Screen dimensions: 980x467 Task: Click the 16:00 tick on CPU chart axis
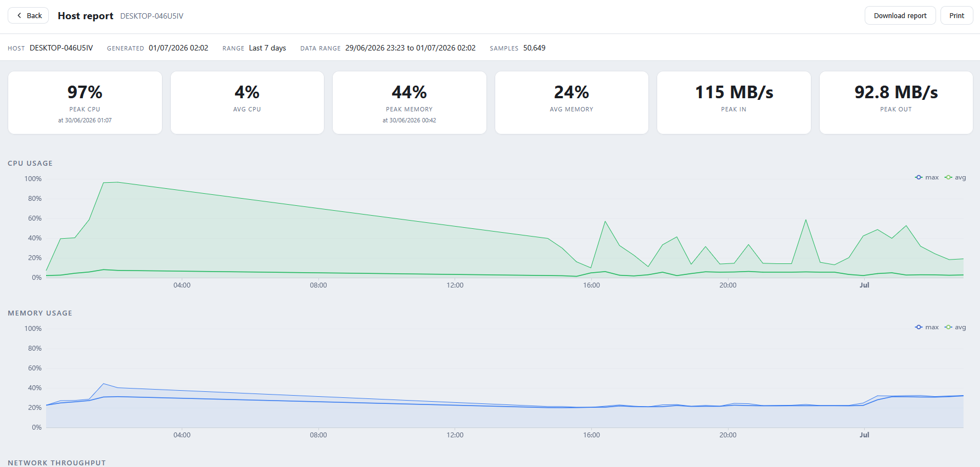(x=591, y=285)
